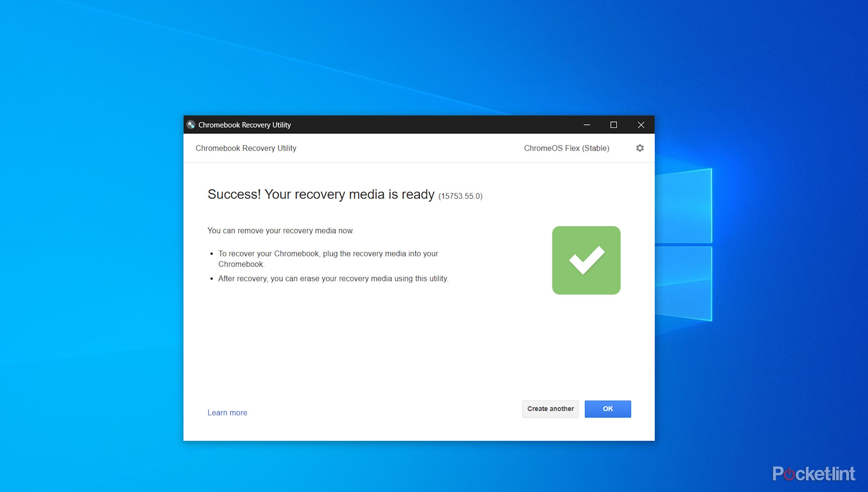868x492 pixels.
Task: Open the Learn more link
Action: (x=227, y=413)
